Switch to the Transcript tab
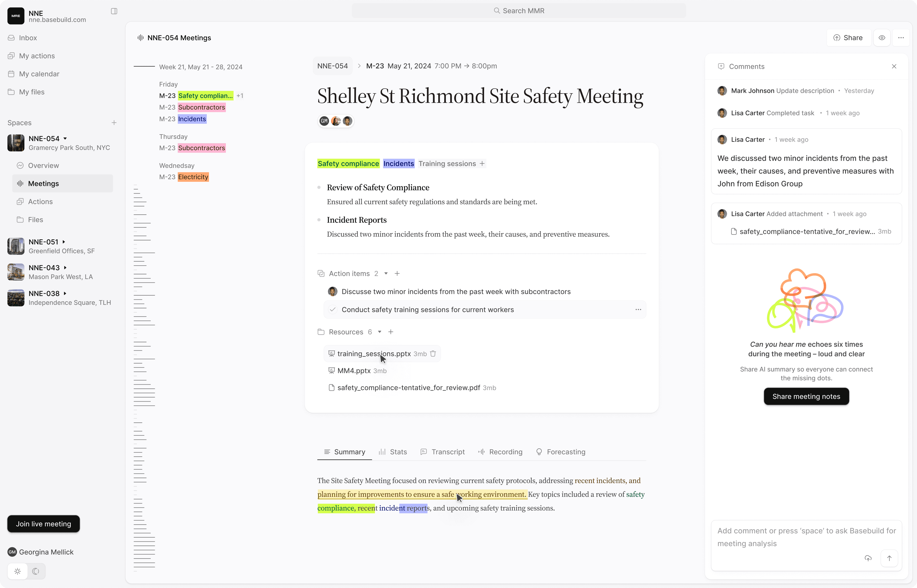The image size is (917, 588). [x=442, y=452]
